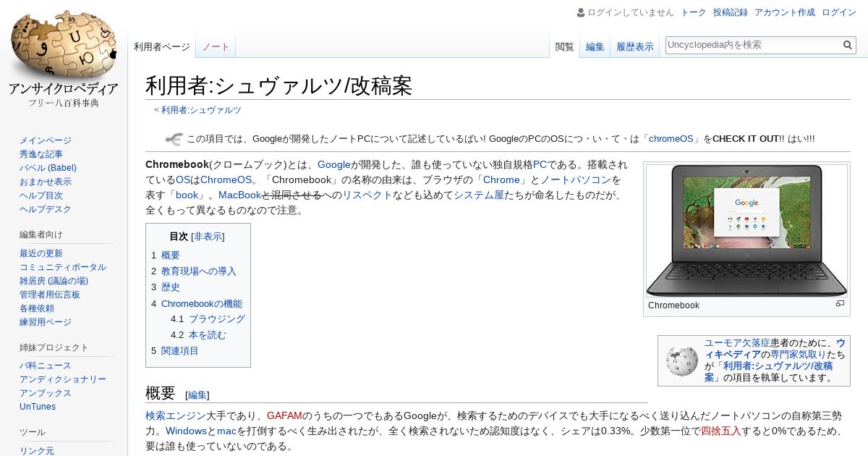This screenshot has width=868, height=456.
Task: Open chromeOS link in the hatnote
Action: coord(671,139)
